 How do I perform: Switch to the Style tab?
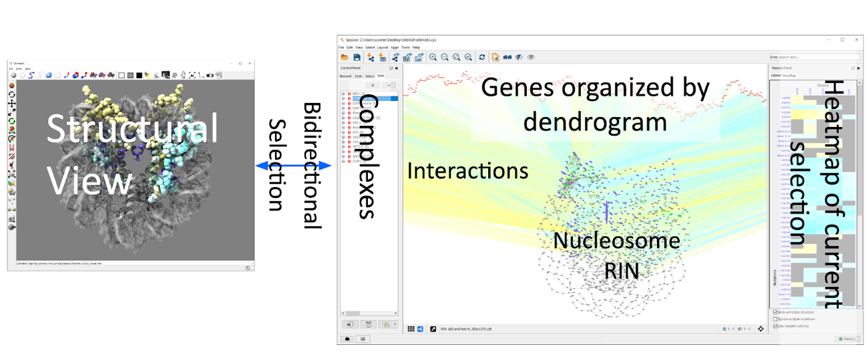[x=359, y=76]
